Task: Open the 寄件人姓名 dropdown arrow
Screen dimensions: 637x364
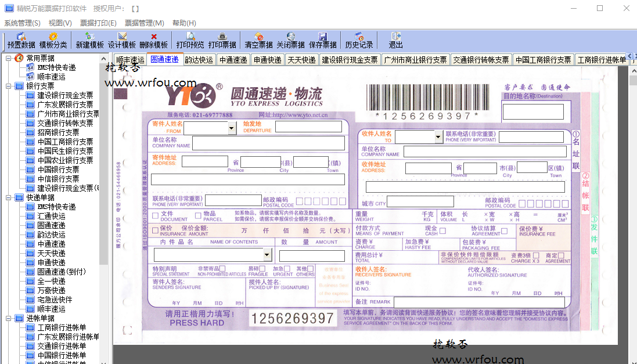Action: (x=232, y=128)
